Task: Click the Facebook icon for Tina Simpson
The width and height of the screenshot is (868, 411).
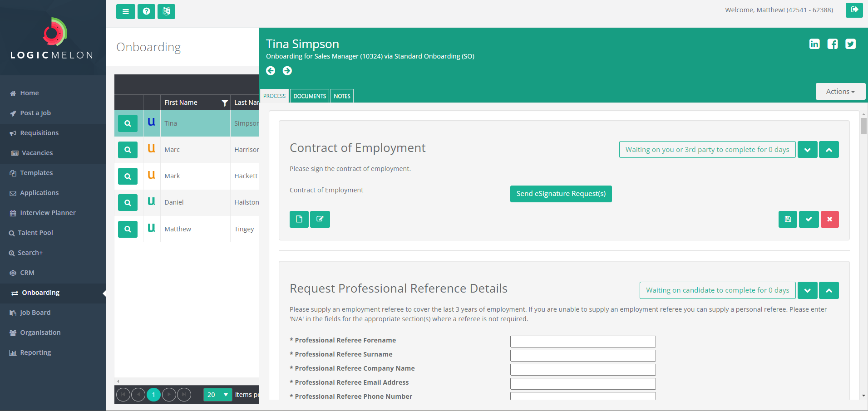Action: 833,44
